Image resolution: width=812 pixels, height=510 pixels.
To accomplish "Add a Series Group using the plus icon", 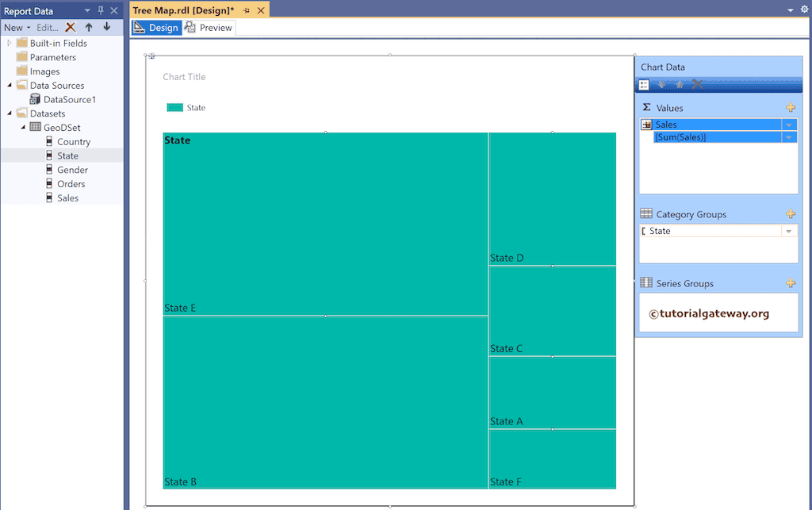I will click(x=791, y=282).
